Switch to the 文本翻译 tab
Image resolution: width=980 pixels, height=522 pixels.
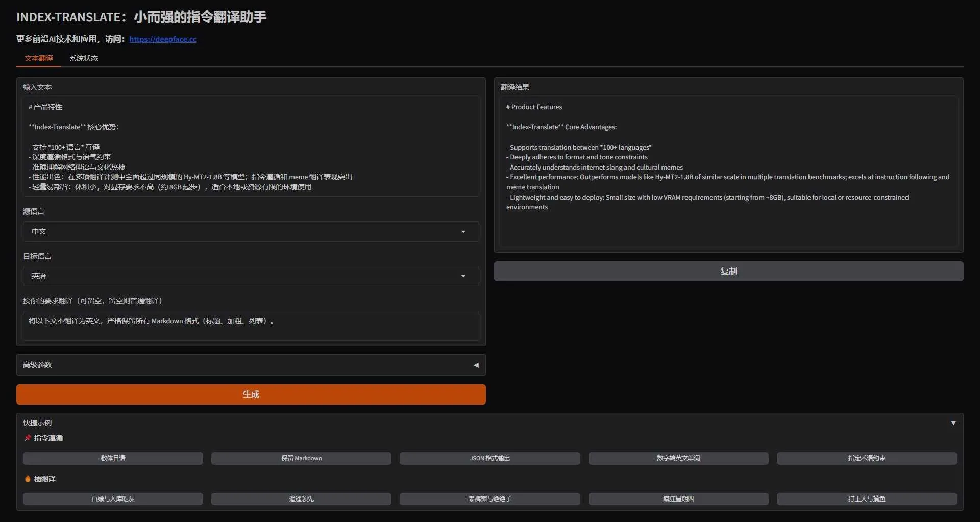(39, 58)
